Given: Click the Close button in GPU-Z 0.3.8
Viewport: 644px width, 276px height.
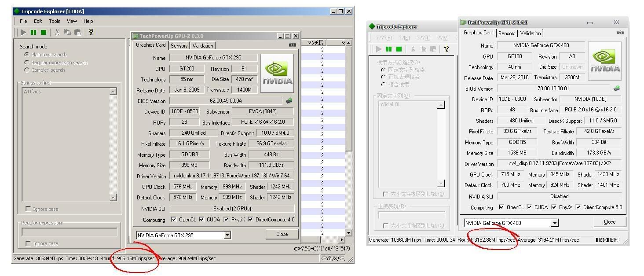Looking at the screenshot, I should pyautogui.click(x=282, y=234).
